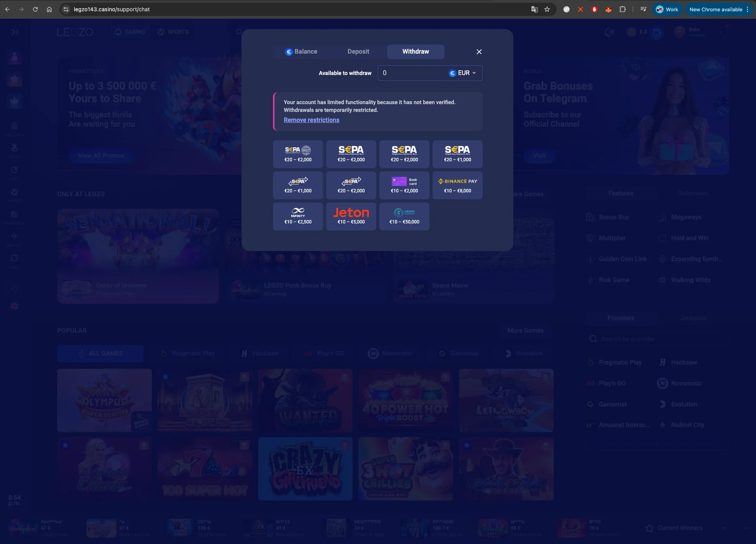756x544 pixels.
Task: Follow the Remove restrictions link
Action: pyautogui.click(x=311, y=120)
